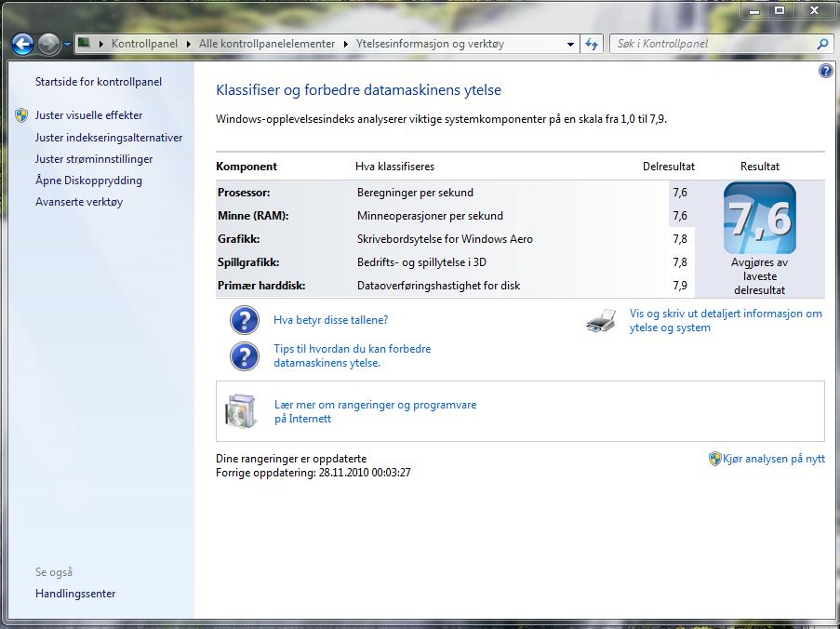
Task: Click the Control Panel icon in address bar
Action: (x=84, y=43)
